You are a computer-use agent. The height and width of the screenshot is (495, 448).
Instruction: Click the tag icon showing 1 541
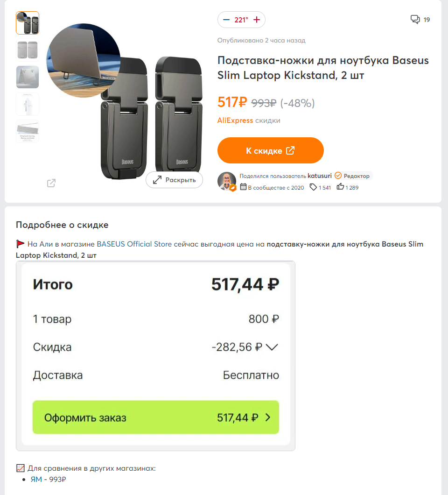313,187
